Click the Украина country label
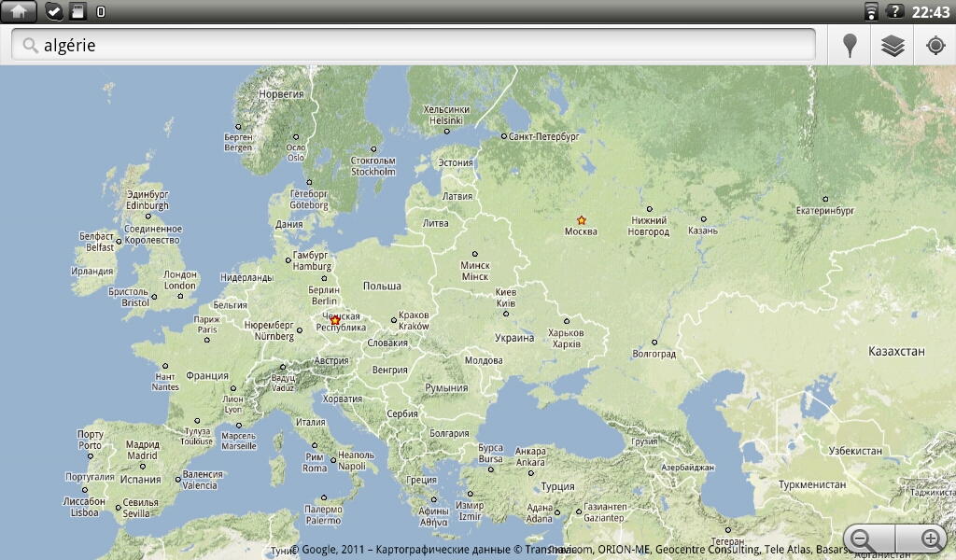Image resolution: width=956 pixels, height=560 pixels. [x=514, y=338]
